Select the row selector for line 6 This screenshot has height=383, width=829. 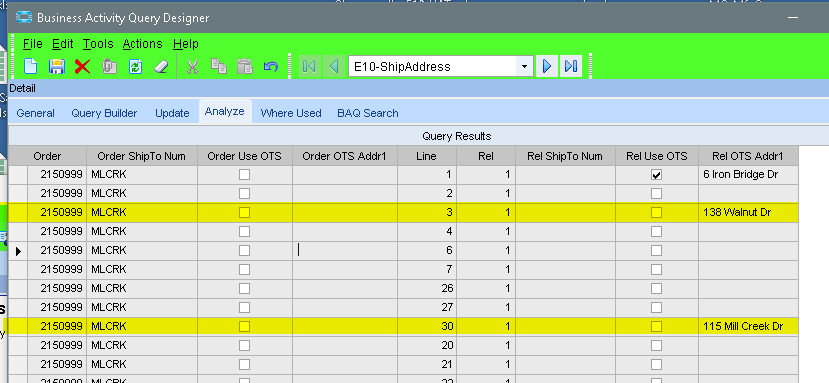[17, 251]
